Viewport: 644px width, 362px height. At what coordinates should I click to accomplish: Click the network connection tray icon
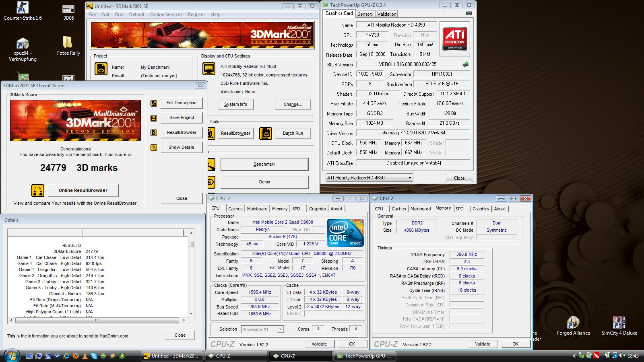[615, 356]
